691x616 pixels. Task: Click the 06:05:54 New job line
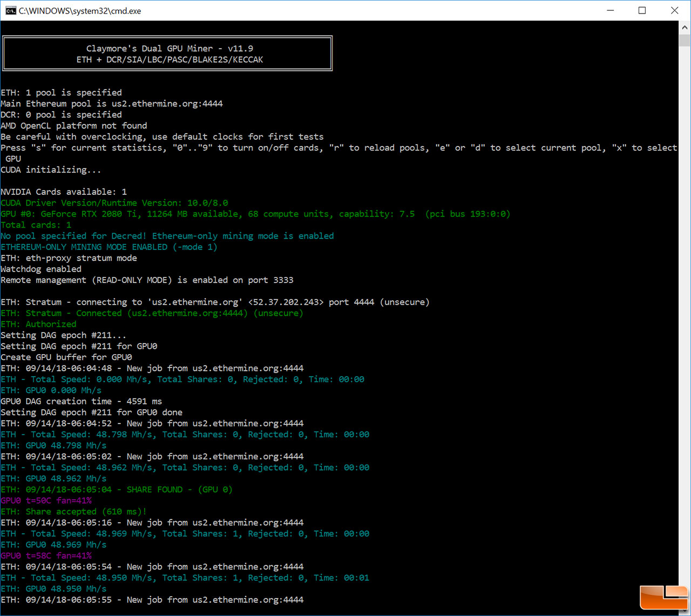(152, 567)
